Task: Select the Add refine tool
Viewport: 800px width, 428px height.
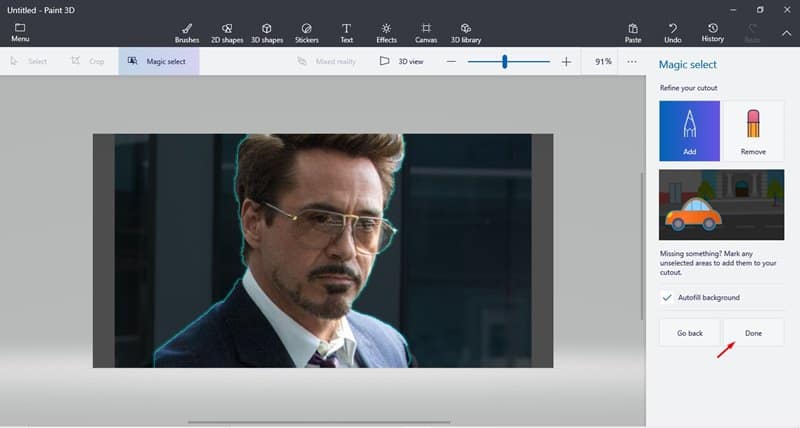Action: click(x=689, y=131)
